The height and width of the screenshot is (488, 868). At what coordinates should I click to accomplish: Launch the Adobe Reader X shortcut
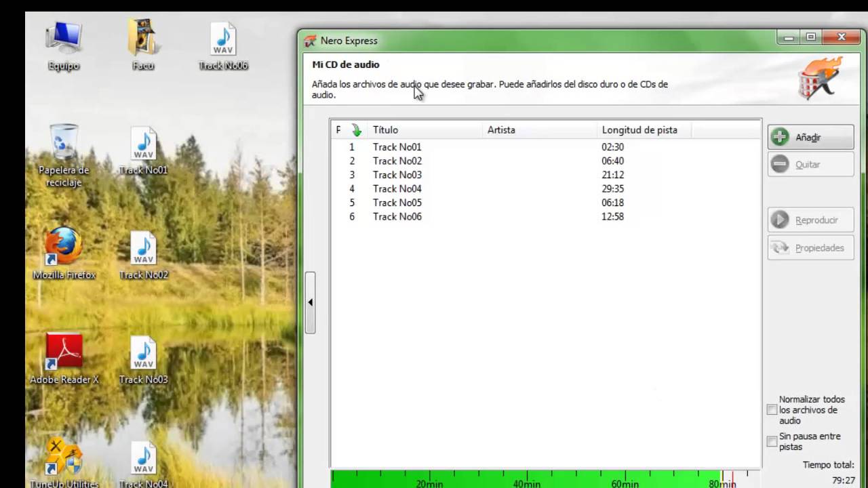[64, 359]
